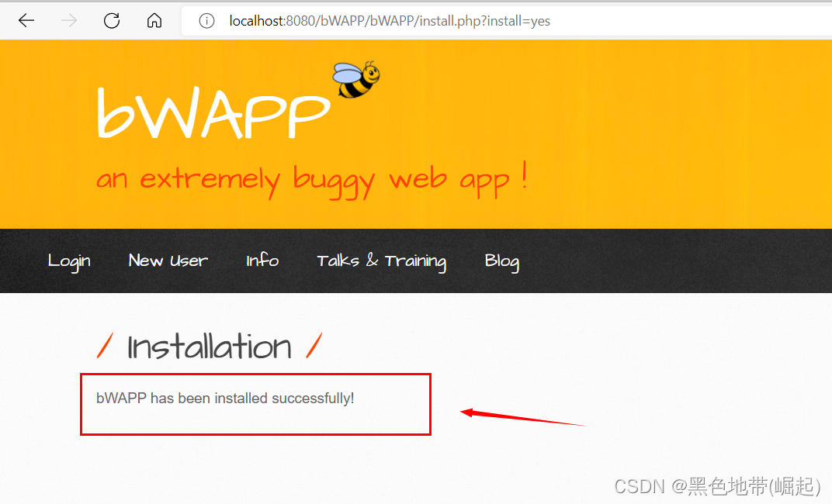The width and height of the screenshot is (832, 504).
Task: Open the Login menu item
Action: [x=69, y=261]
